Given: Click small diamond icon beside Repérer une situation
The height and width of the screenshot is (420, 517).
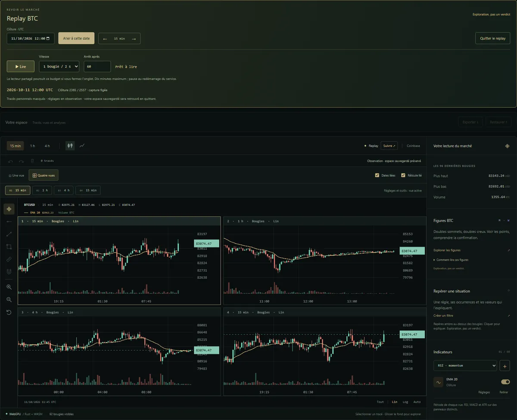Looking at the screenshot, I should pyautogui.click(x=508, y=291).
